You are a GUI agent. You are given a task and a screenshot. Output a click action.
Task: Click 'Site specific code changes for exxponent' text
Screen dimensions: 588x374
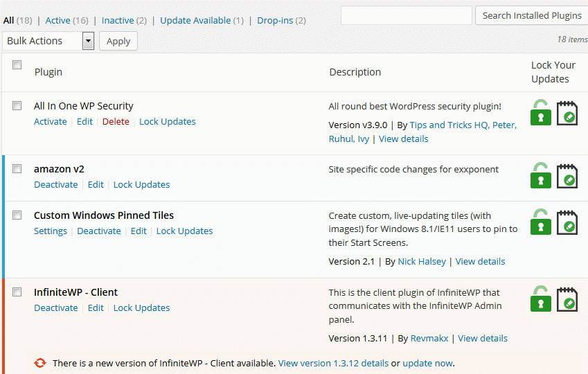pyautogui.click(x=413, y=170)
